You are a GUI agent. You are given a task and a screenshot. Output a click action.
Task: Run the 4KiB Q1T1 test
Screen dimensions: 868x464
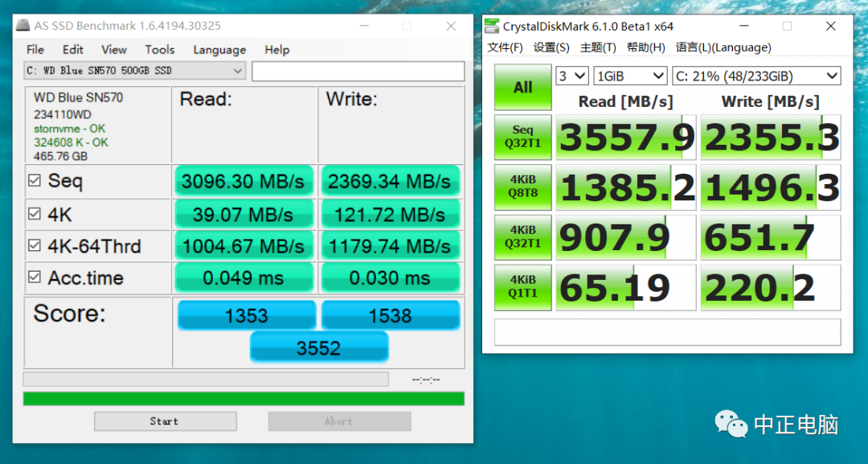[x=522, y=287]
